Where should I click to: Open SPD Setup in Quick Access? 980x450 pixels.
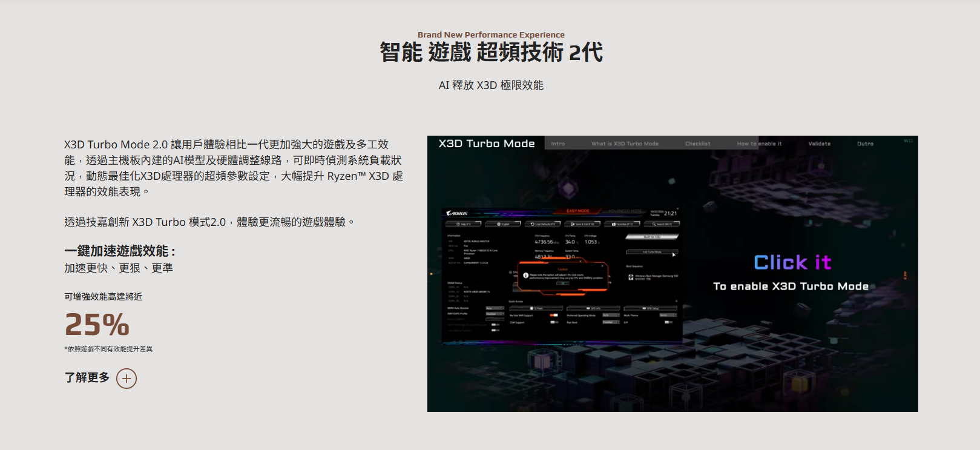(651, 308)
